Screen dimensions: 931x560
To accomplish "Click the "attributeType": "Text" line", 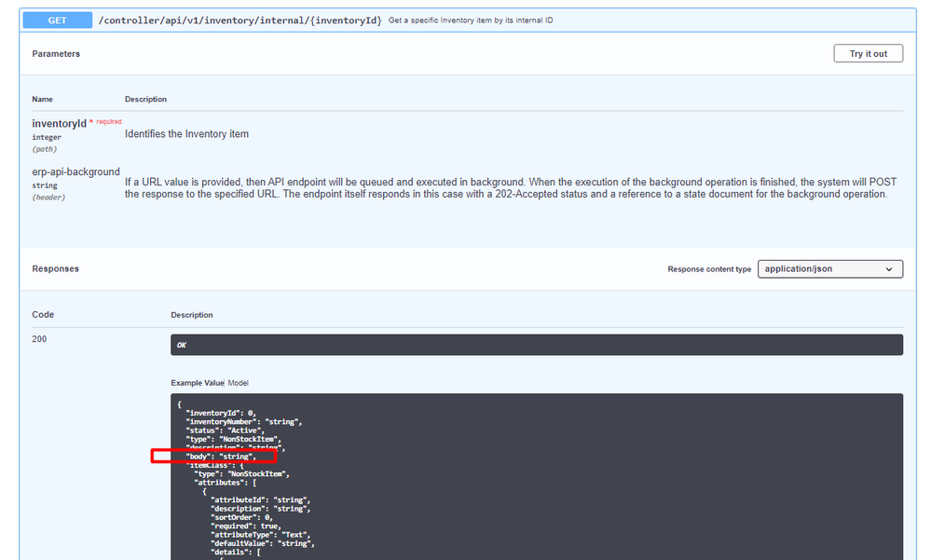I will [x=261, y=535].
